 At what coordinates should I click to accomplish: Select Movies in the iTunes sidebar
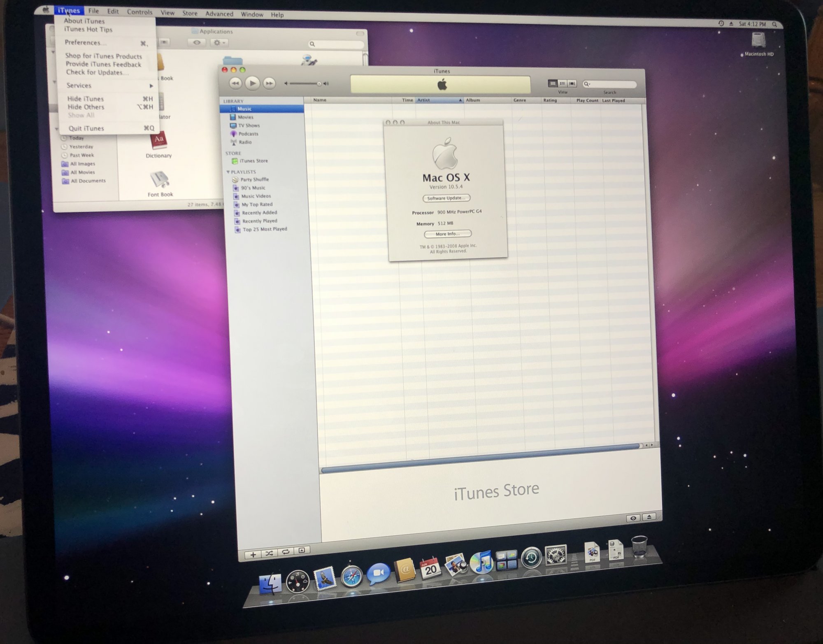pyautogui.click(x=246, y=117)
